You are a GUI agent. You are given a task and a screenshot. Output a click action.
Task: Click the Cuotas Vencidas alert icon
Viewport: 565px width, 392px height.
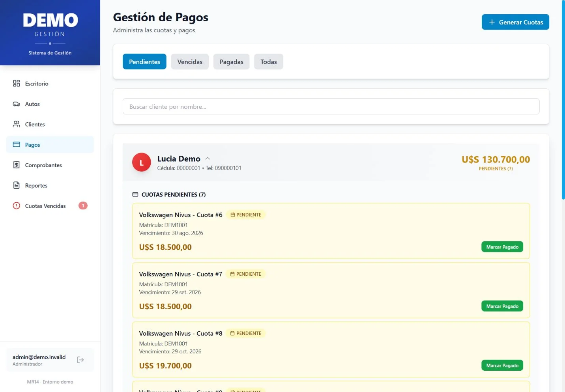point(16,205)
